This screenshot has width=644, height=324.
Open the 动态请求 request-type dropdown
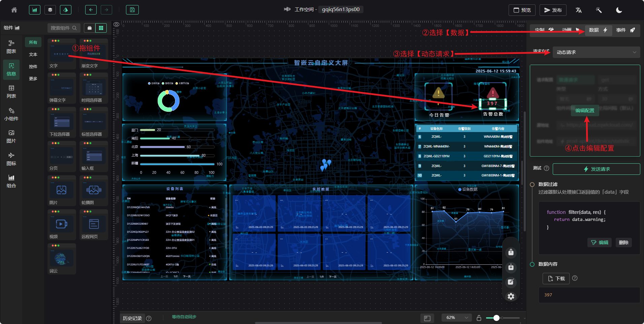point(596,52)
